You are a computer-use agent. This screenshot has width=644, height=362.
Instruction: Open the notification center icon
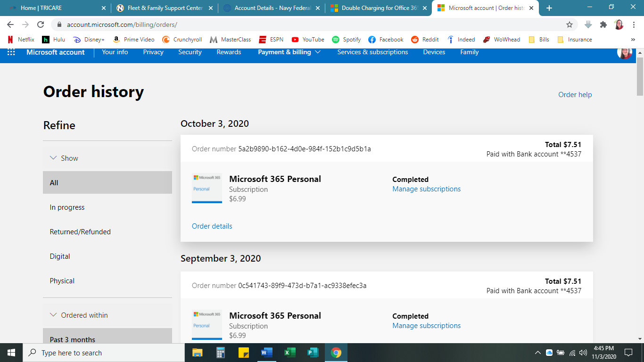(x=628, y=353)
